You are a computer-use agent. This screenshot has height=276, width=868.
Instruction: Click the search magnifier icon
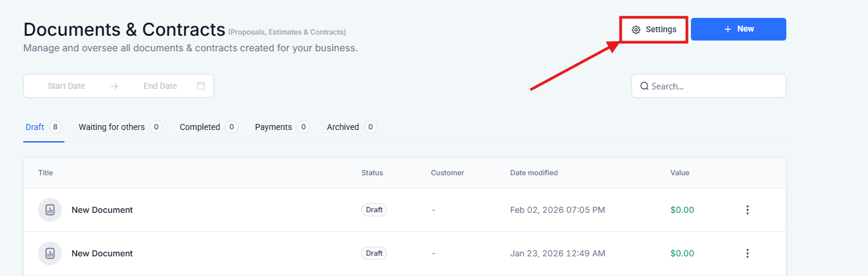[644, 86]
